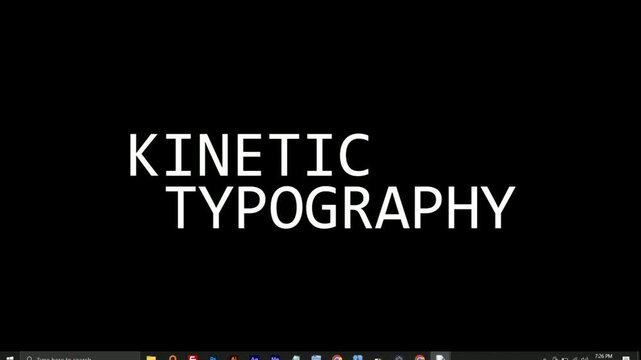
Task: Click the KINETIC title text
Action: 250,155
